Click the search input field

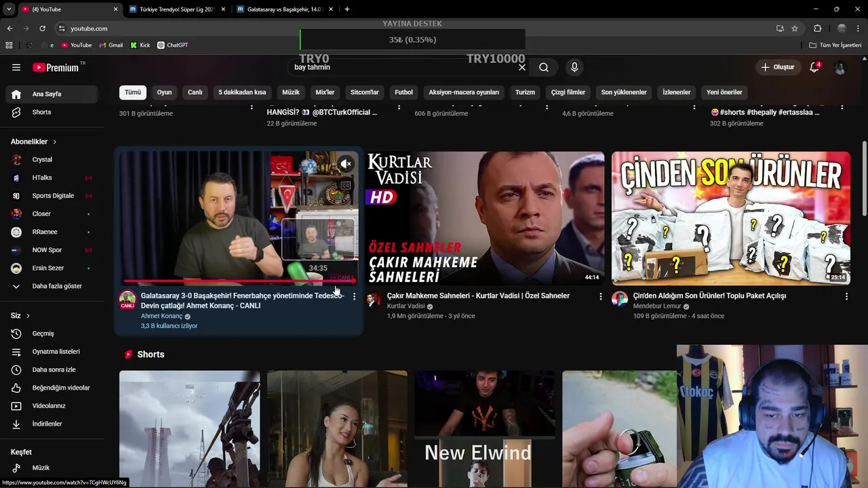pos(403,67)
